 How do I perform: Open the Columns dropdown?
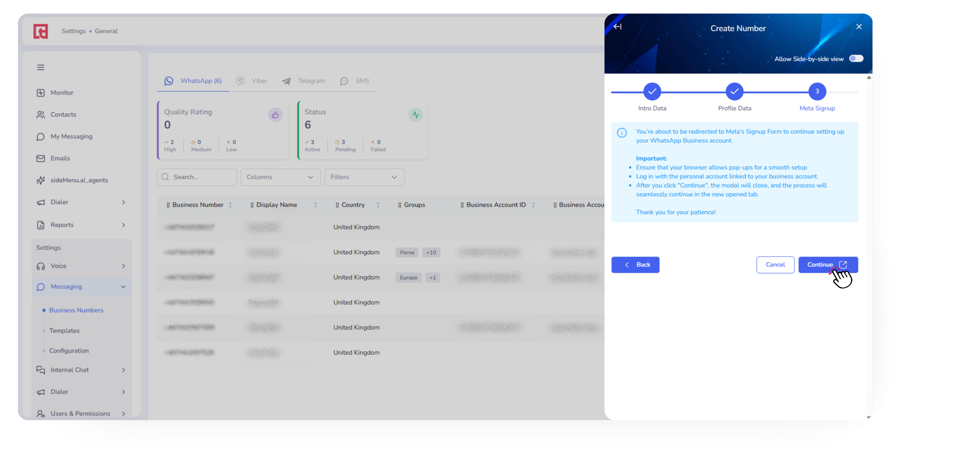point(280,177)
